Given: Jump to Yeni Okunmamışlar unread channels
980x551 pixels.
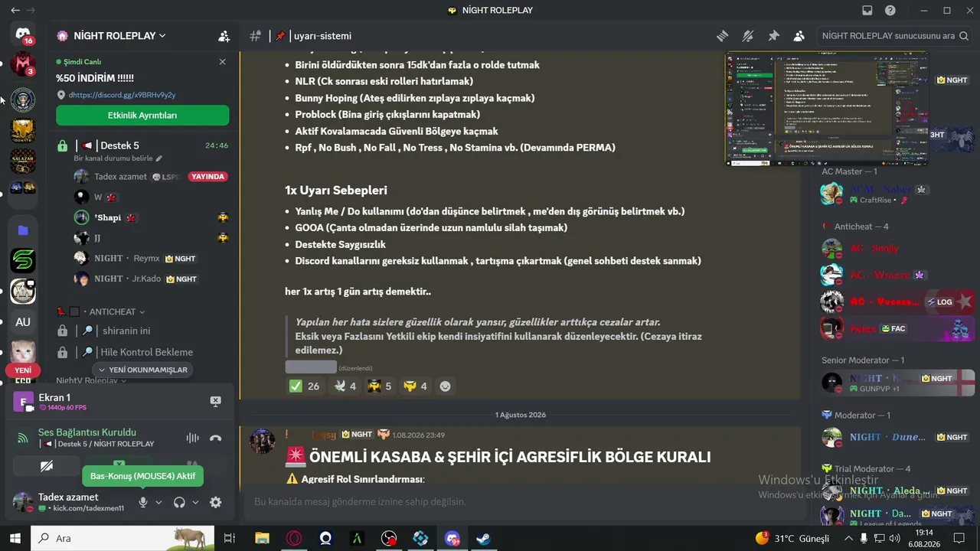Looking at the screenshot, I should [x=142, y=370].
